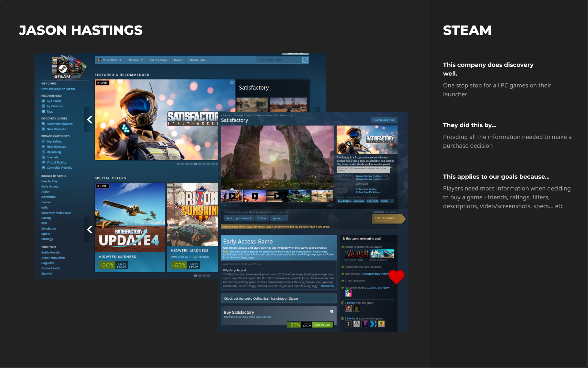Click the screenshot strip scrollbar under thumbnails

coord(277,205)
